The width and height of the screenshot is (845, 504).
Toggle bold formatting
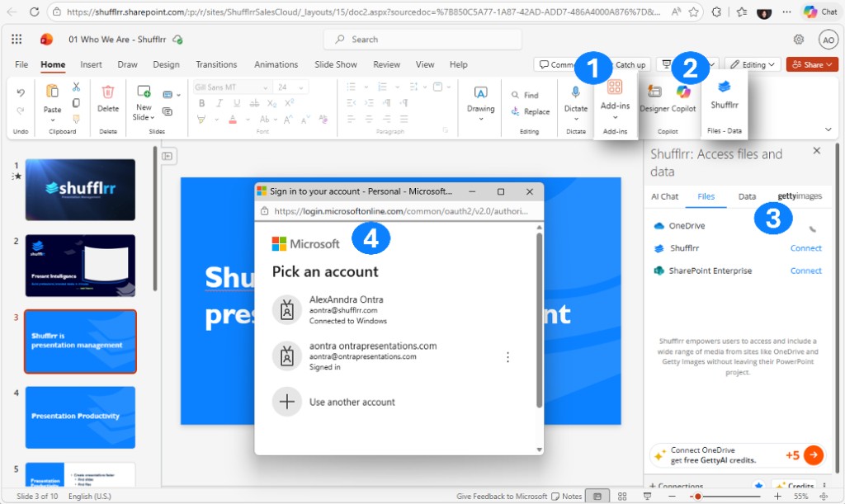point(202,103)
